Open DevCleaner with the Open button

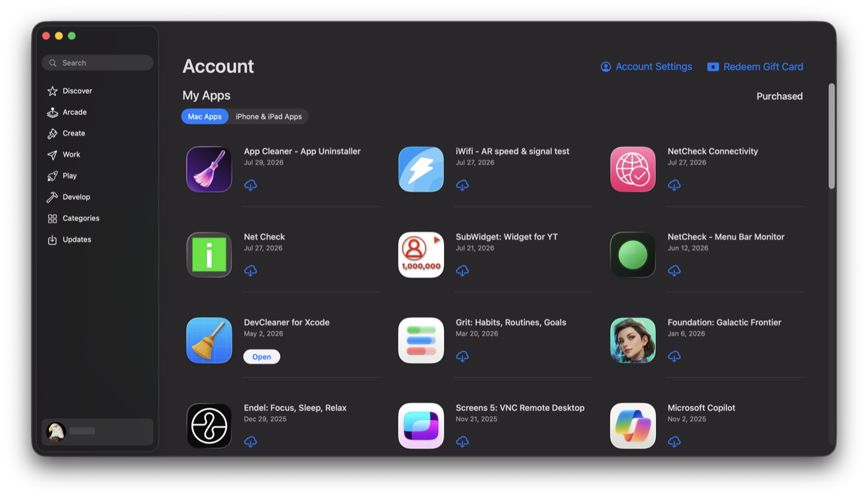[x=262, y=357]
